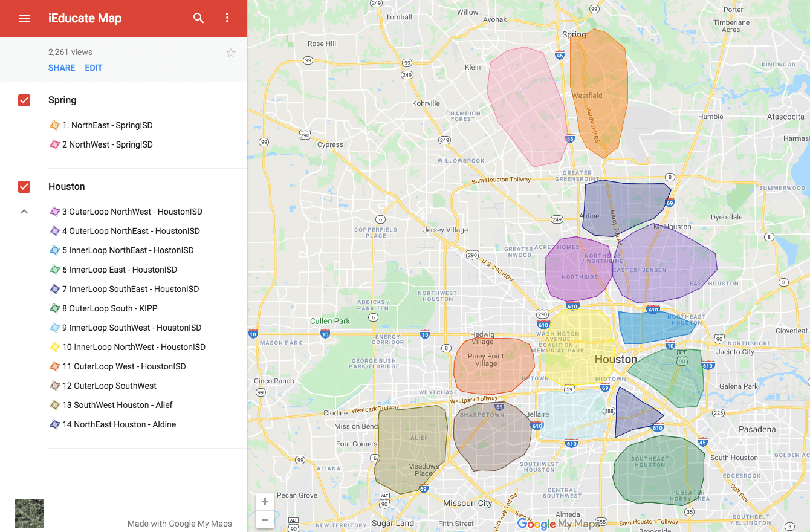Uncheck the Houston layer checkbox
The width and height of the screenshot is (810, 532).
coord(24,186)
